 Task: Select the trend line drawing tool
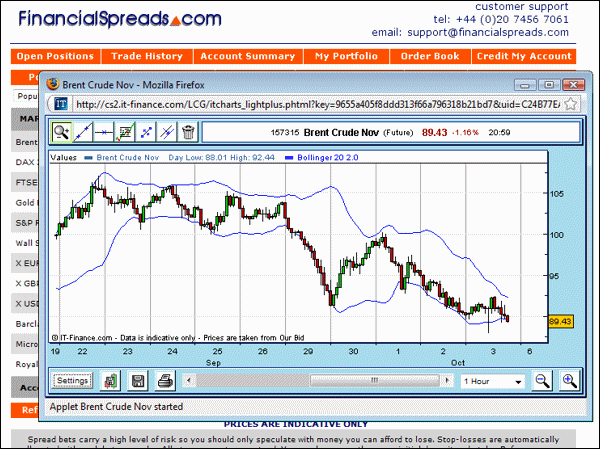(x=83, y=132)
